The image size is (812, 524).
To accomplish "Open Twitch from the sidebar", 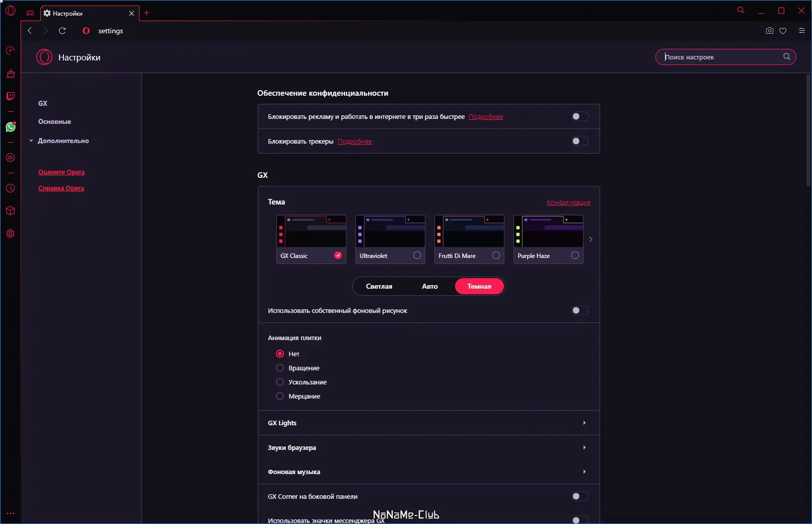I will tap(10, 96).
